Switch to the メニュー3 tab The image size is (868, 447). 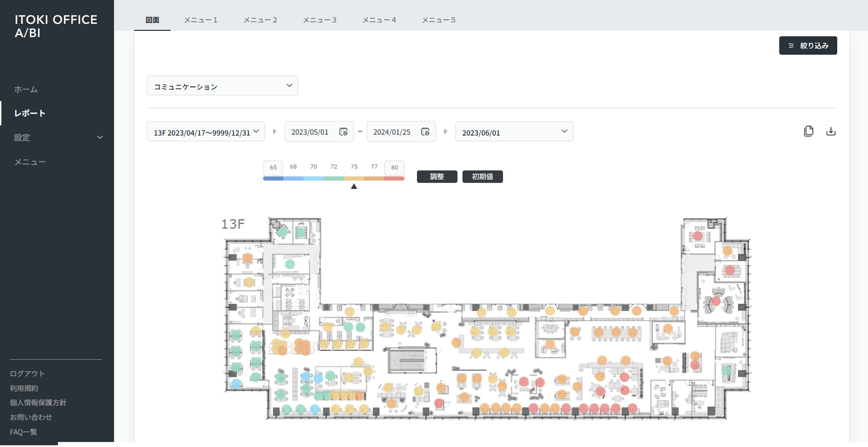click(x=319, y=20)
